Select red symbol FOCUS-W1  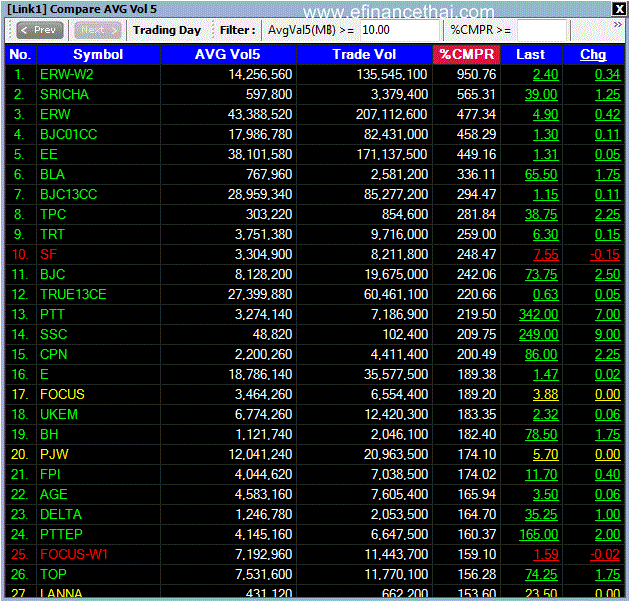[x=74, y=555]
